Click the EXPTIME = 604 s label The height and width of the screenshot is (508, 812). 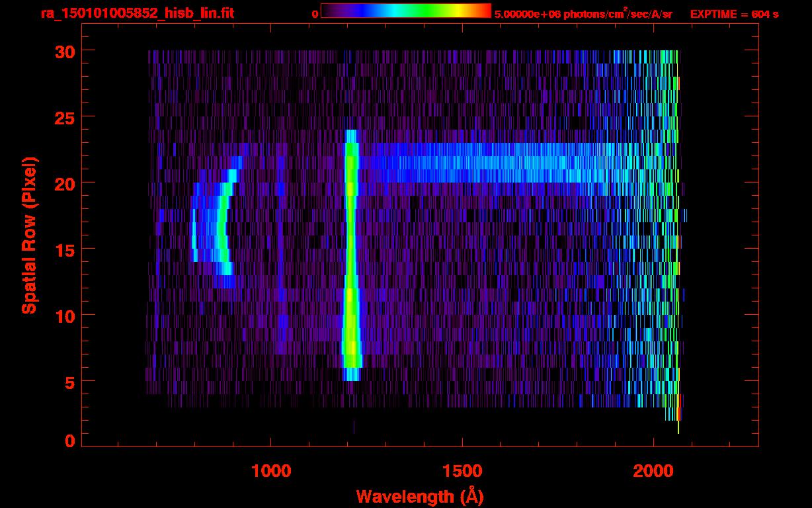734,14
